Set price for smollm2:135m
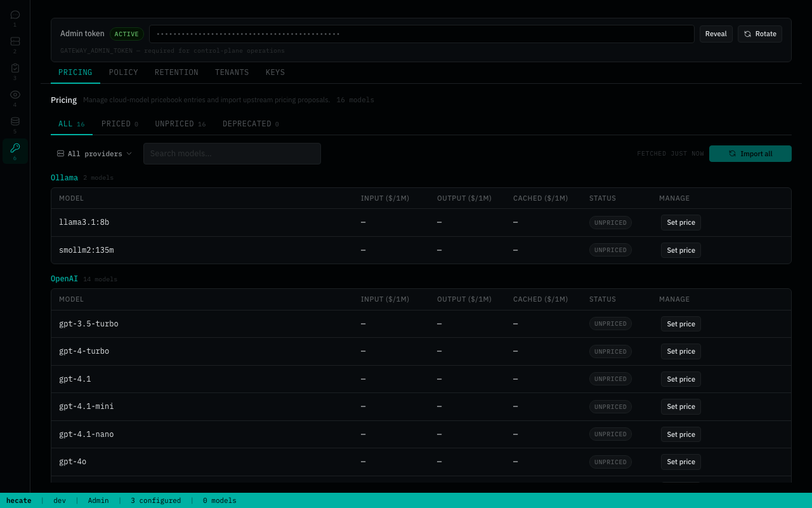Image resolution: width=812 pixels, height=508 pixels. pos(681,250)
